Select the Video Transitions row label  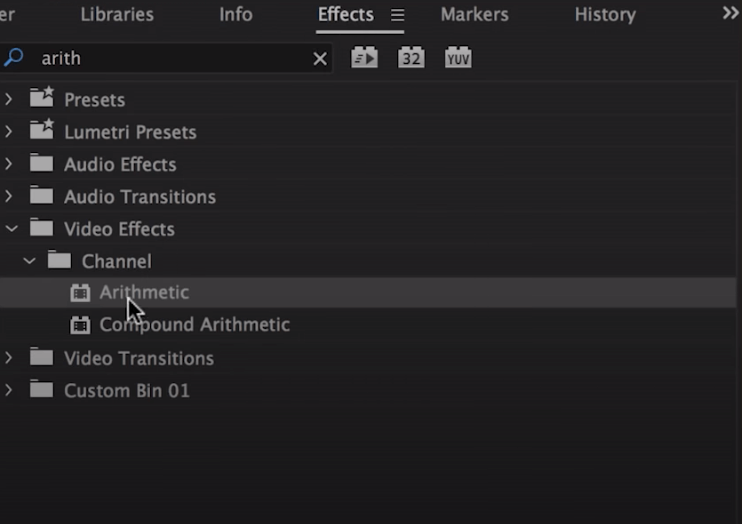[x=139, y=358]
